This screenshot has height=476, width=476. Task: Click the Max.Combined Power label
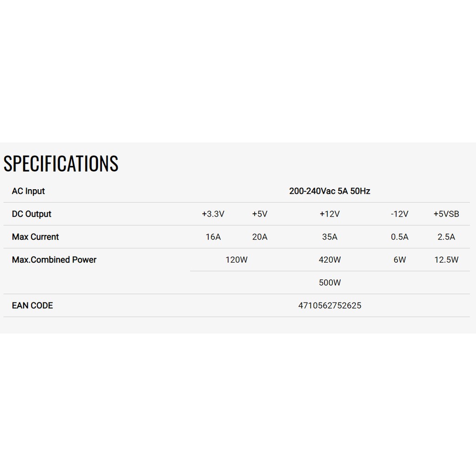pos(54,259)
